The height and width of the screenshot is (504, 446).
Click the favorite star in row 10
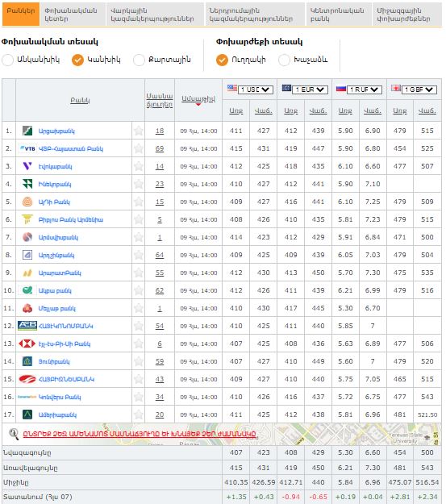point(139,290)
